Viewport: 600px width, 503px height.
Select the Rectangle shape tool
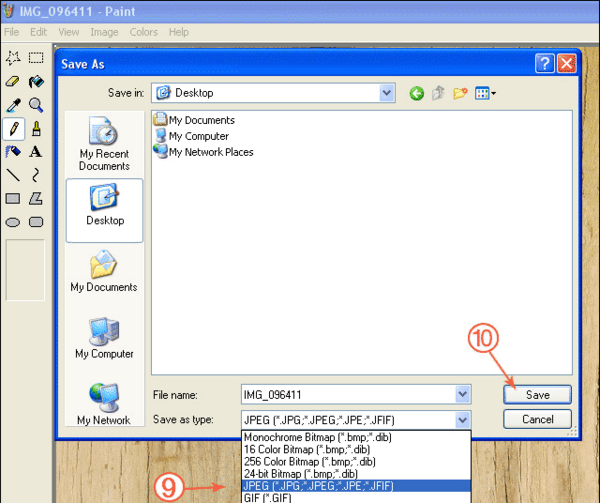click(13, 199)
